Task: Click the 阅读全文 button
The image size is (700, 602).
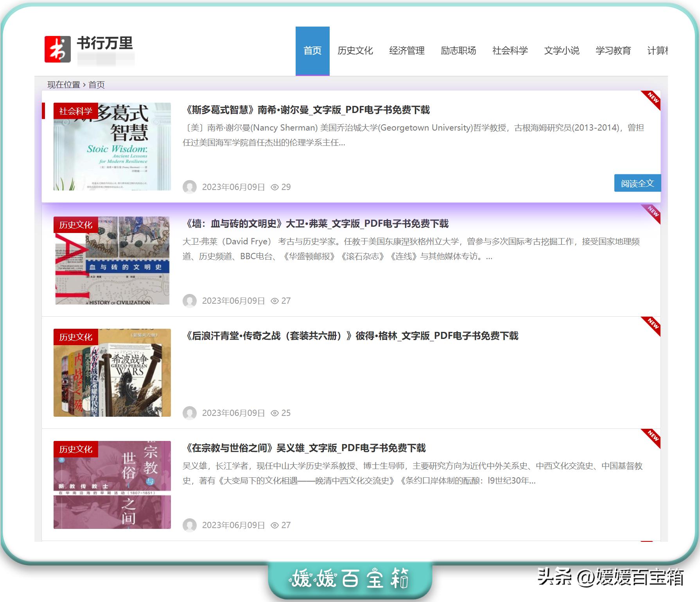Action: pyautogui.click(x=637, y=182)
